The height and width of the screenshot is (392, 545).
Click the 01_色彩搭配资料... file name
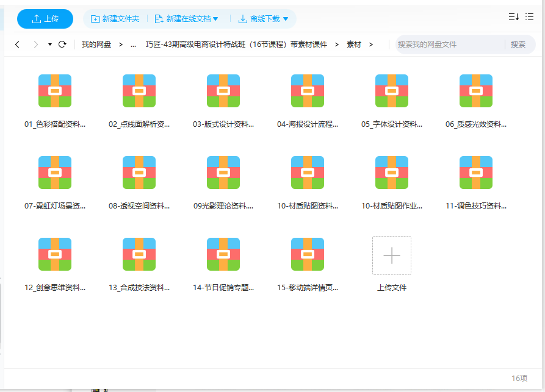click(55, 124)
